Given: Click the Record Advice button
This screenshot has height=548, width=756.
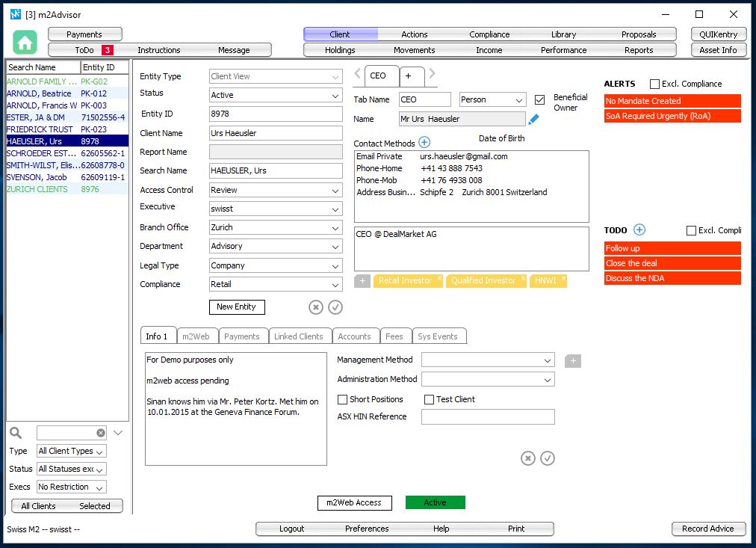Looking at the screenshot, I should [707, 529].
